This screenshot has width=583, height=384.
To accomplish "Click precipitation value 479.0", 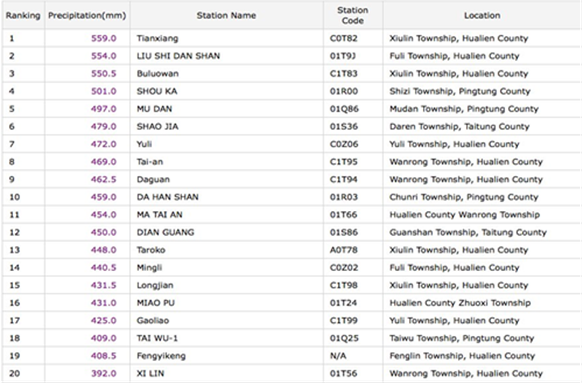I will click(104, 126).
